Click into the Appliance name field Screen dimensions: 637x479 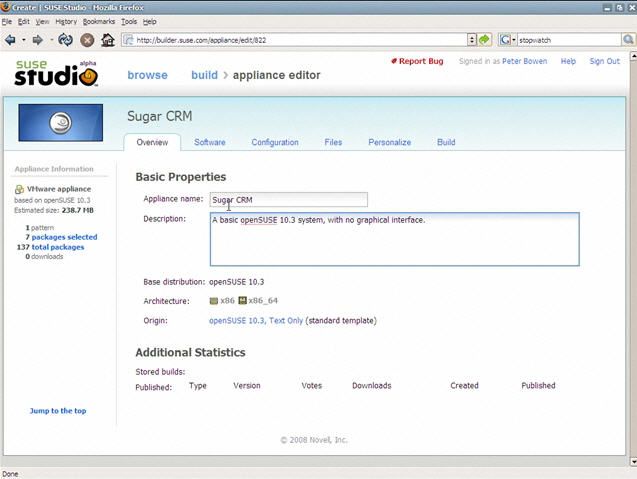tap(289, 200)
